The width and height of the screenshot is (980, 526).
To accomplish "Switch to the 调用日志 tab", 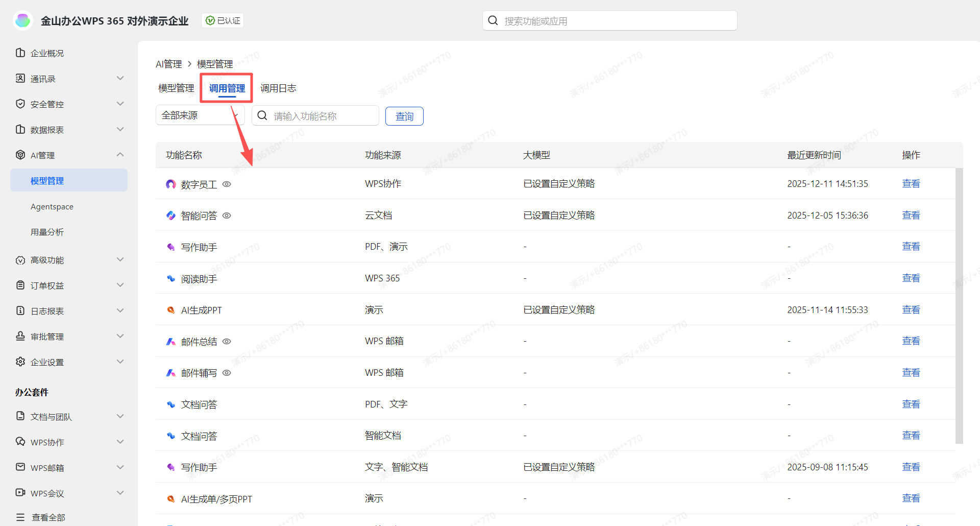I will (x=278, y=88).
